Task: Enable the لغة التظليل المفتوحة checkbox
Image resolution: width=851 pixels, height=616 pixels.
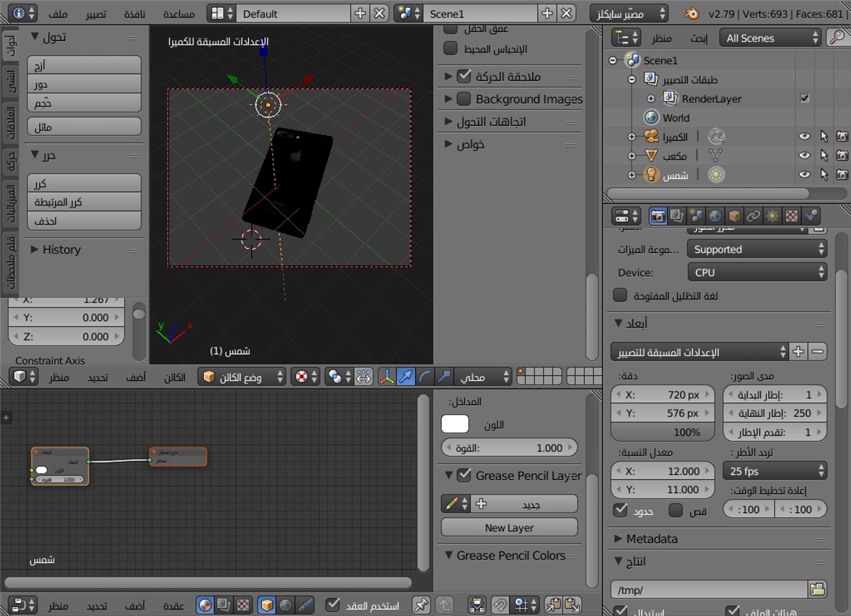Action: click(620, 295)
